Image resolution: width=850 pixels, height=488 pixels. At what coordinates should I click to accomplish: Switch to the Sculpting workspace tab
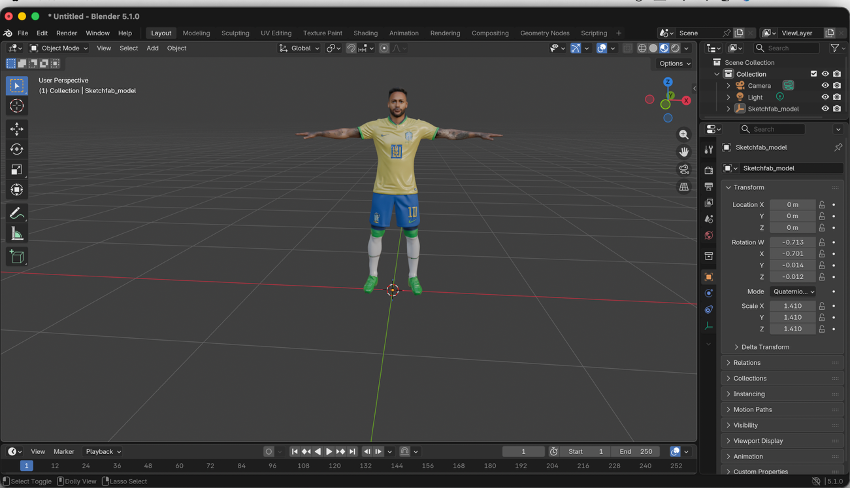(235, 33)
